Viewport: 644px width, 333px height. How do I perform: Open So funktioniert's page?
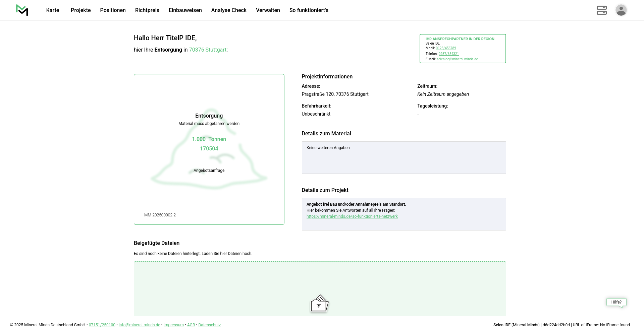pos(309,10)
